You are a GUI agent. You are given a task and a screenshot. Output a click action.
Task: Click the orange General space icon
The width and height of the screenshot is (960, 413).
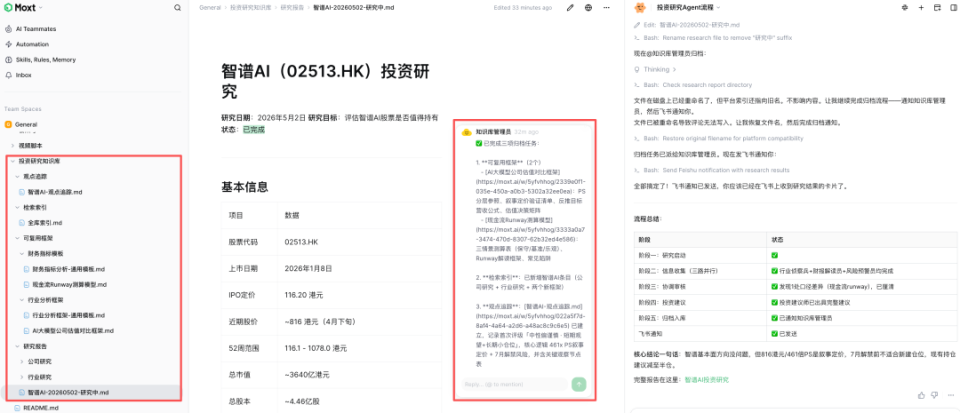(x=9, y=124)
